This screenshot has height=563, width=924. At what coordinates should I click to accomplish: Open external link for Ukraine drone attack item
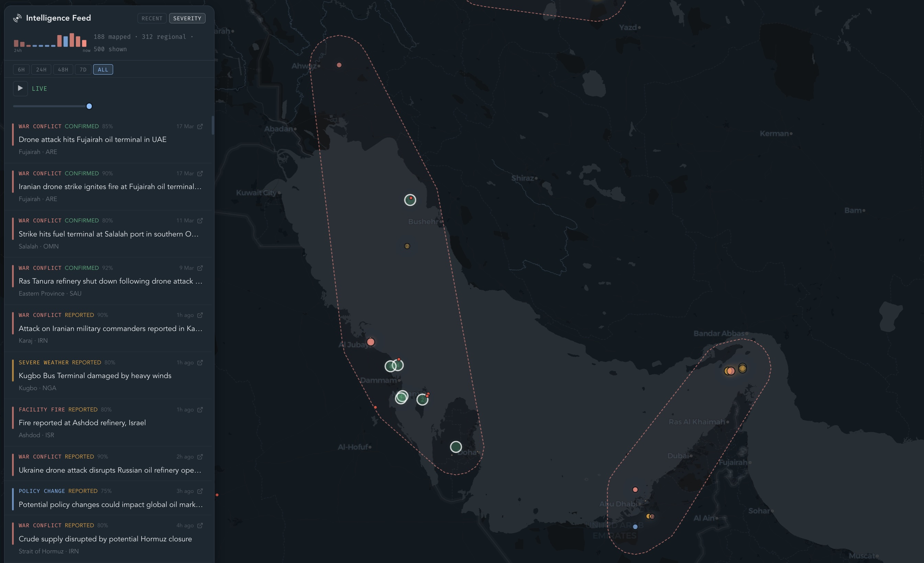[200, 457]
